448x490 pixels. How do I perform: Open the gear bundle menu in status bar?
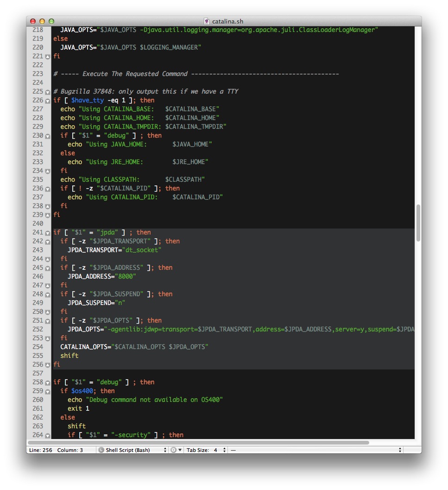(x=176, y=450)
